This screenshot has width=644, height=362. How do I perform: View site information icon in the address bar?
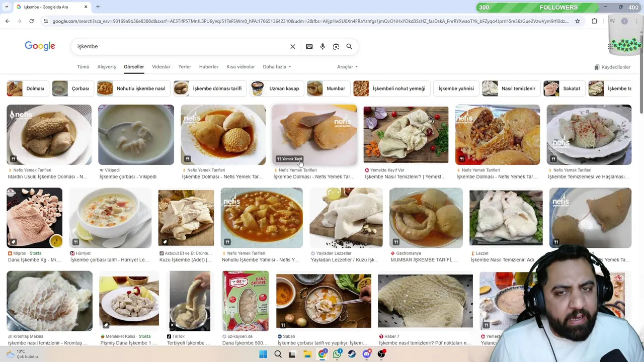point(46,21)
